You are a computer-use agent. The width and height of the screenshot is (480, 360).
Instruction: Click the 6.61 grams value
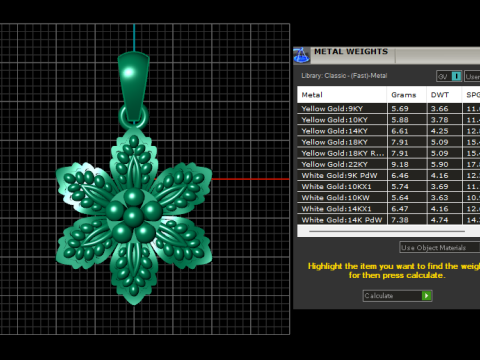400,131
